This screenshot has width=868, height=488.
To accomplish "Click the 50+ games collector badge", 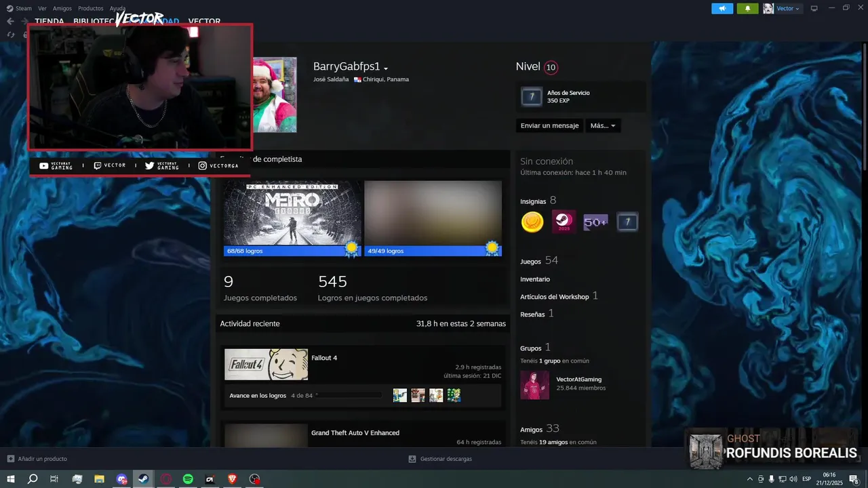I will click(595, 222).
